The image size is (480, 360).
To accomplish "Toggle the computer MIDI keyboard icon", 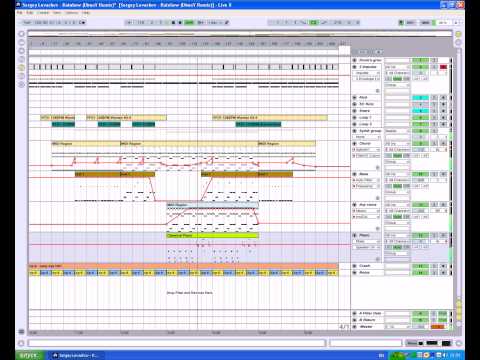I will 401,23.
